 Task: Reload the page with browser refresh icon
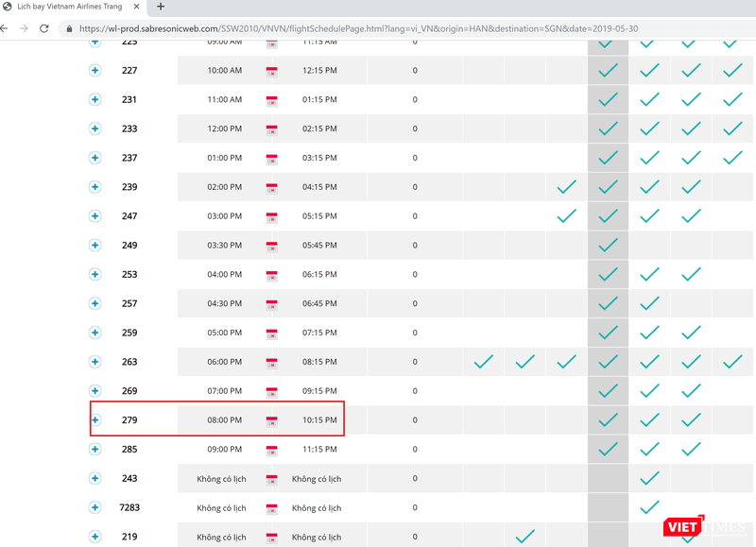(43, 28)
